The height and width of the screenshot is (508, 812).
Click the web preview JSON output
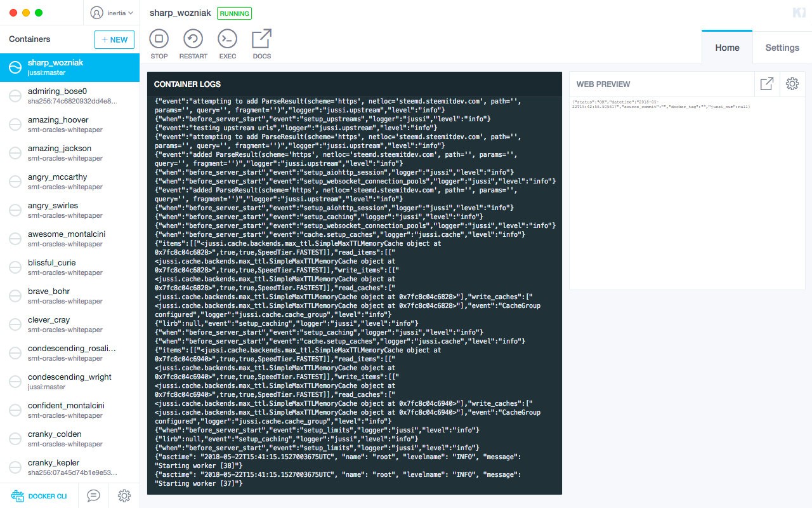(x=661, y=104)
